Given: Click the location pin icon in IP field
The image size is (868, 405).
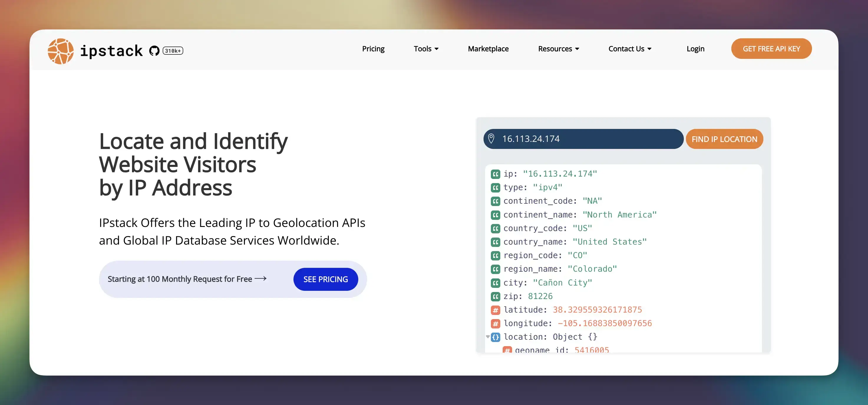Looking at the screenshot, I should point(491,139).
